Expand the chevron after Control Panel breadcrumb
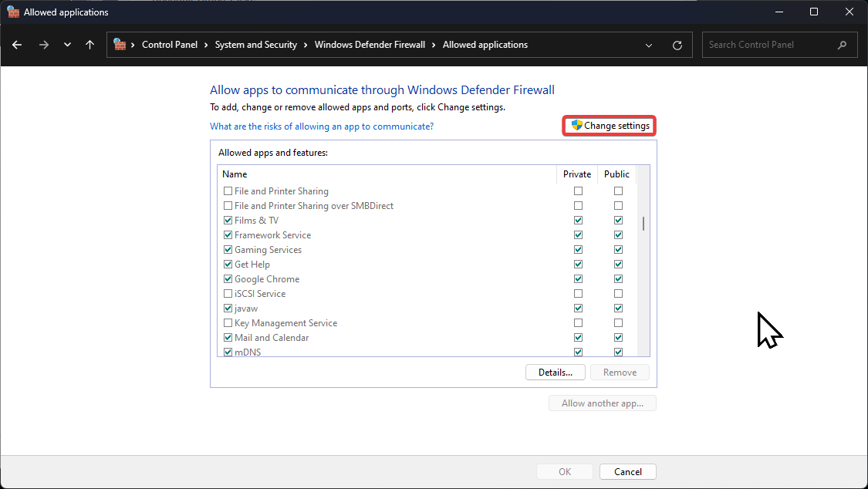The height and width of the screenshot is (489, 868). coord(206,45)
